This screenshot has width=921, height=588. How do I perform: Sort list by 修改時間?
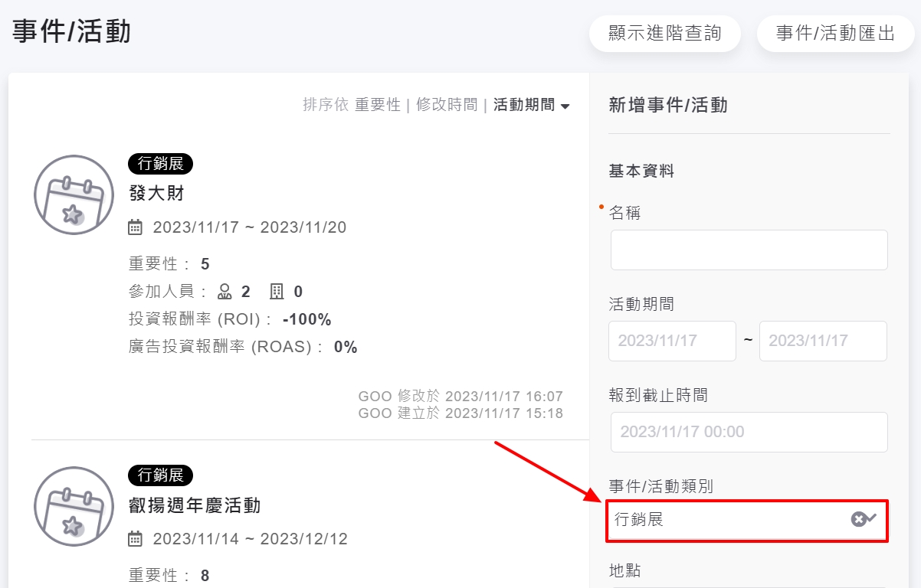(x=447, y=105)
